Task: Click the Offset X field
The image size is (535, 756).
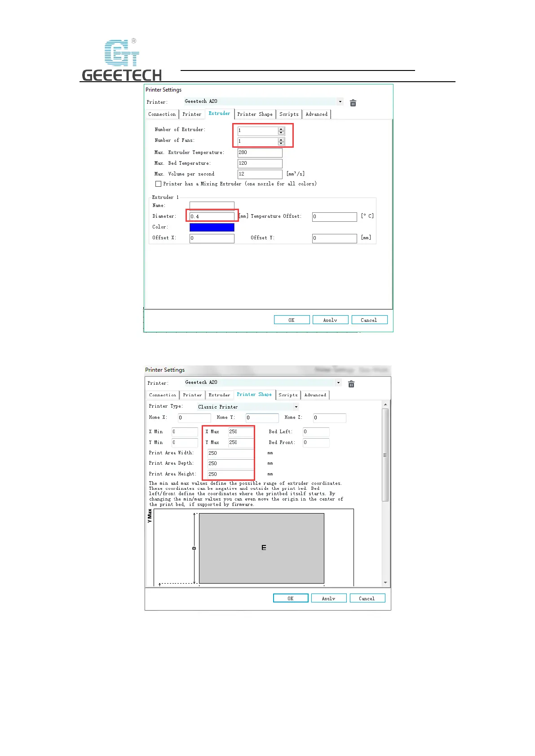Action: tap(212, 238)
